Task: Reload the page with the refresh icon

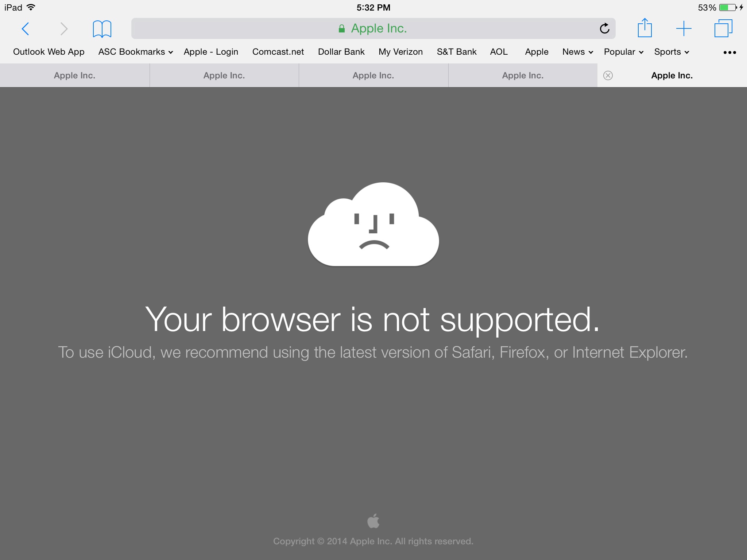Action: tap(604, 28)
